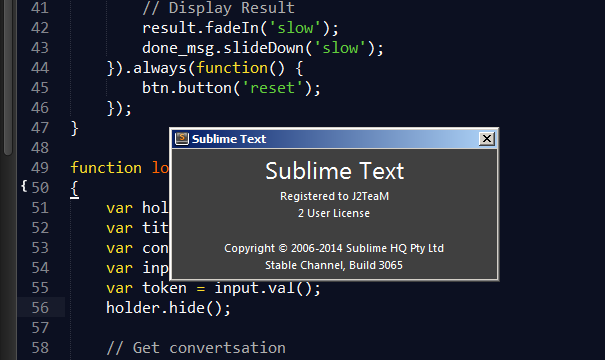Click the opening brace on line 50
The image size is (605, 360).
(x=74, y=189)
